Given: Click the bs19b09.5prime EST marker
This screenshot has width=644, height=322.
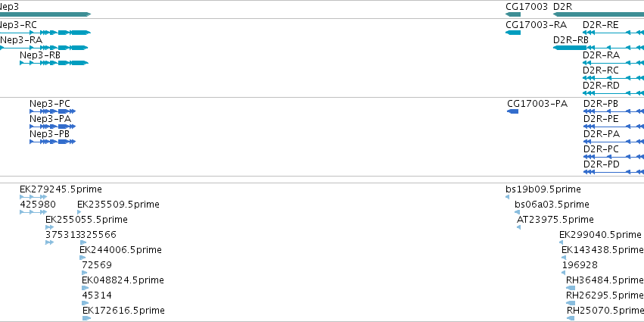Looking at the screenshot, I should click(x=507, y=197).
